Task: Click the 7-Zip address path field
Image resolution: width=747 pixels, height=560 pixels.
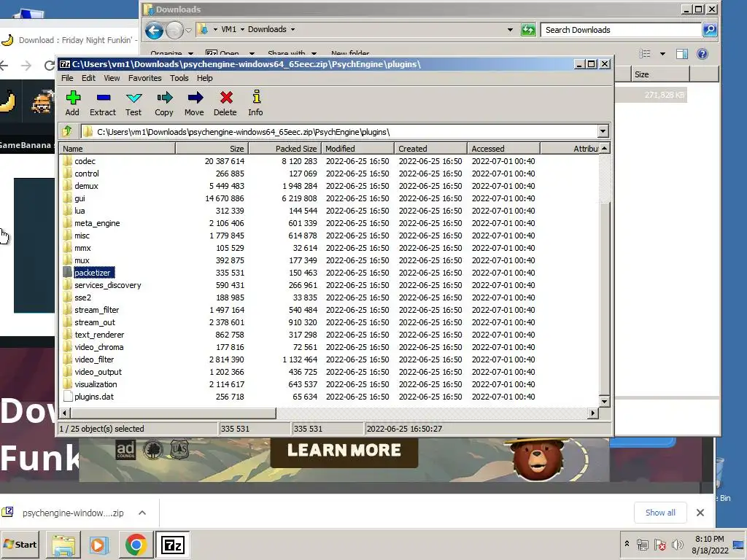Action: (x=338, y=132)
